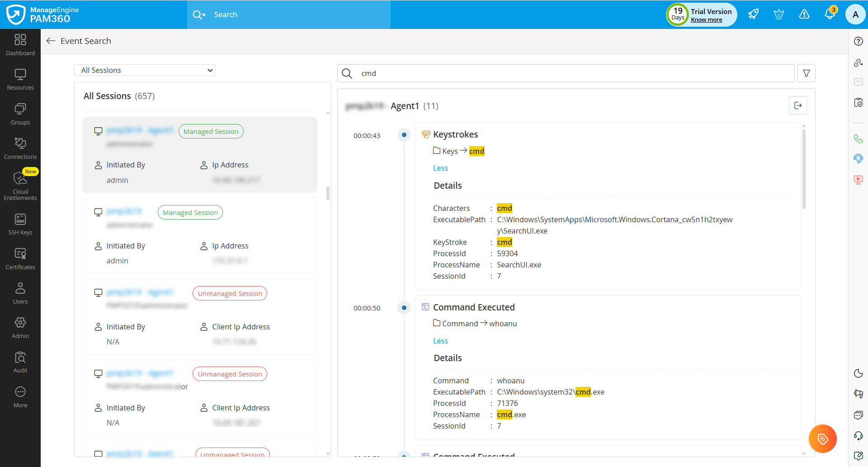The width and height of the screenshot is (868, 467).
Task: Open the Audit section
Action: pos(20,362)
